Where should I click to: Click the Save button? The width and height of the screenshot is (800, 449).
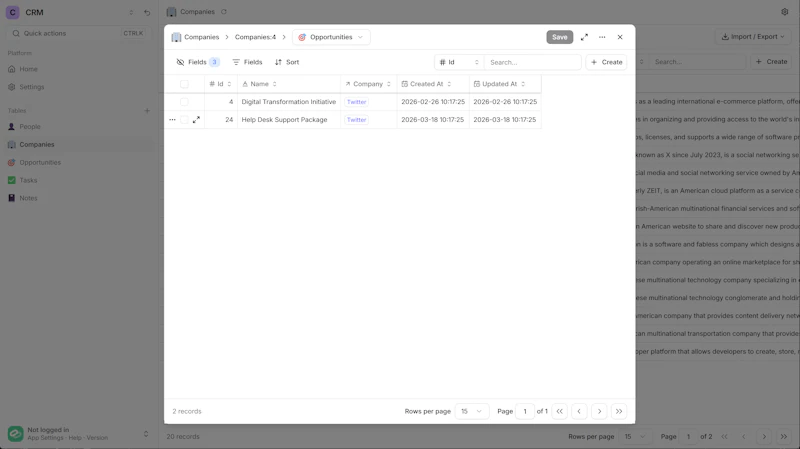[x=560, y=37]
